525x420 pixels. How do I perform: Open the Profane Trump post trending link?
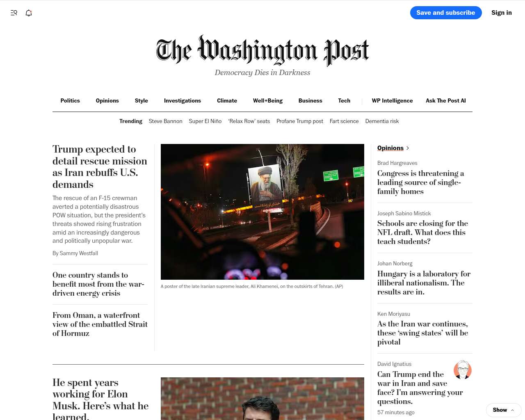pos(300,121)
